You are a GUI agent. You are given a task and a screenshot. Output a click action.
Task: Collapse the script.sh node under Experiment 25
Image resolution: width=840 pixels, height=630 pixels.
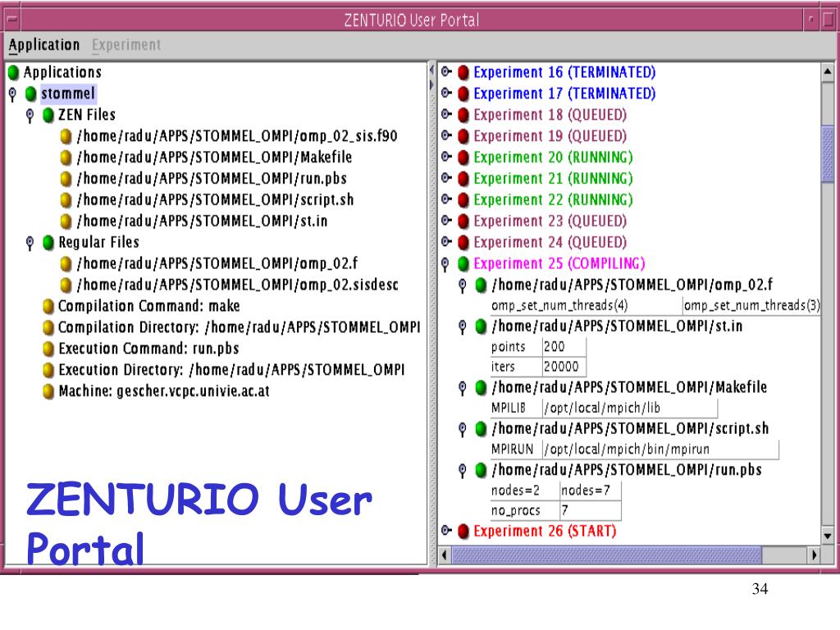(x=463, y=429)
